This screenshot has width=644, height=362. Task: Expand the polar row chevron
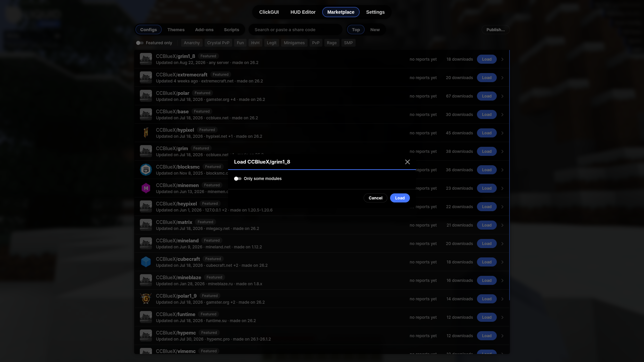(x=502, y=96)
